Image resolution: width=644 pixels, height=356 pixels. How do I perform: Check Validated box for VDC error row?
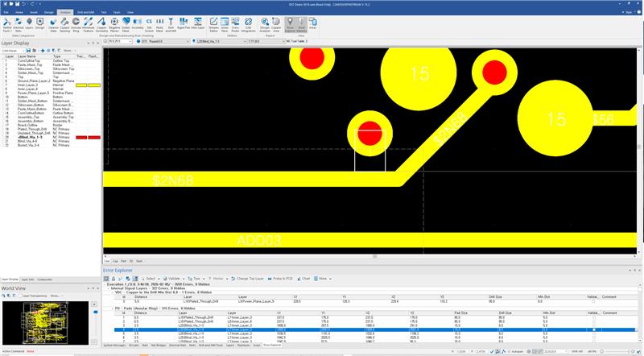point(594,301)
